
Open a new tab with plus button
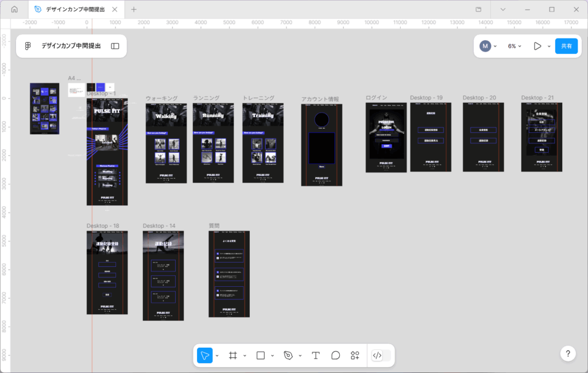click(134, 9)
